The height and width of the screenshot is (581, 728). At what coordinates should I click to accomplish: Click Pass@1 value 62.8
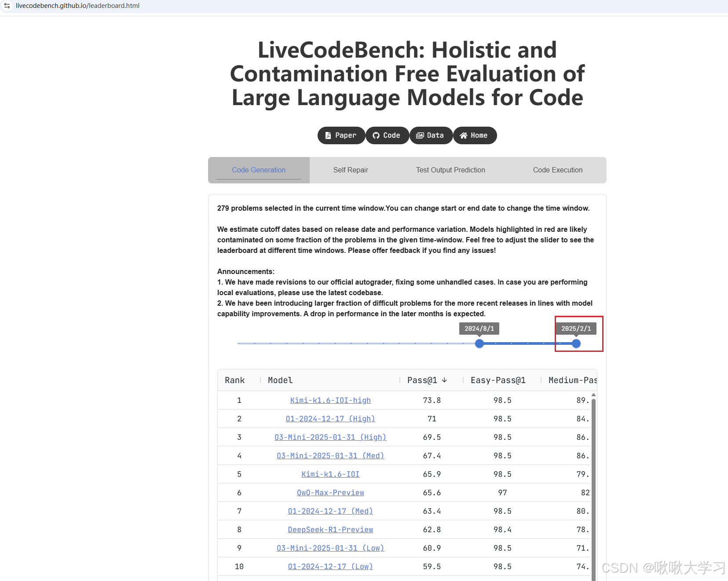432,530
